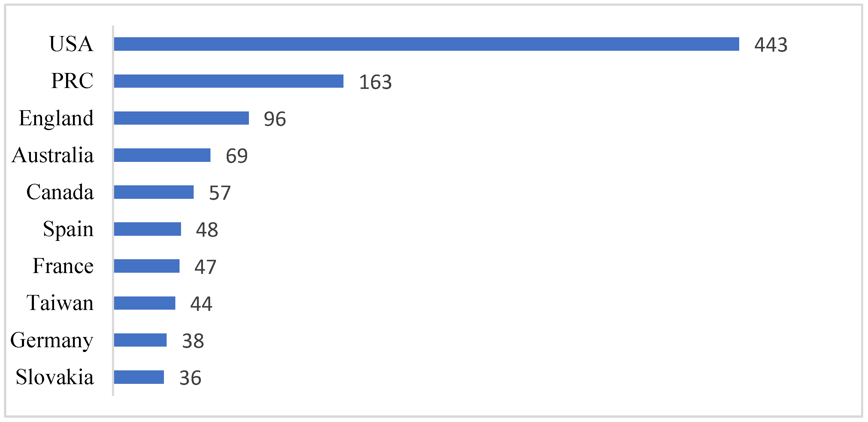Click the USA axis label
The height and width of the screenshot is (422, 868).
click(71, 44)
